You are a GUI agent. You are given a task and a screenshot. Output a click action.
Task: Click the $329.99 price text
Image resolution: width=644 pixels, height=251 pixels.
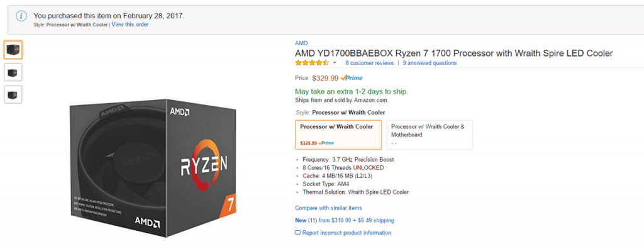point(325,77)
